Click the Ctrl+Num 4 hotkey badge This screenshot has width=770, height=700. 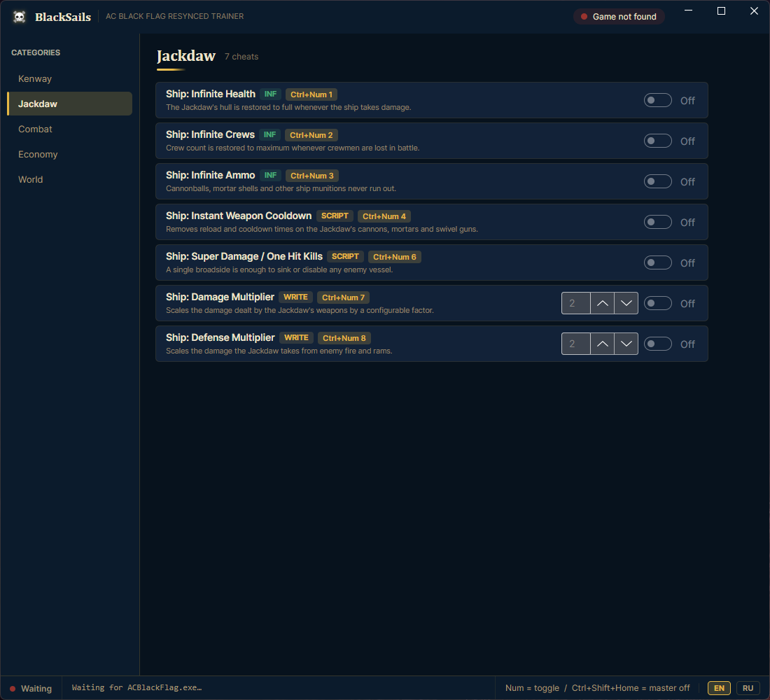pyautogui.click(x=384, y=216)
